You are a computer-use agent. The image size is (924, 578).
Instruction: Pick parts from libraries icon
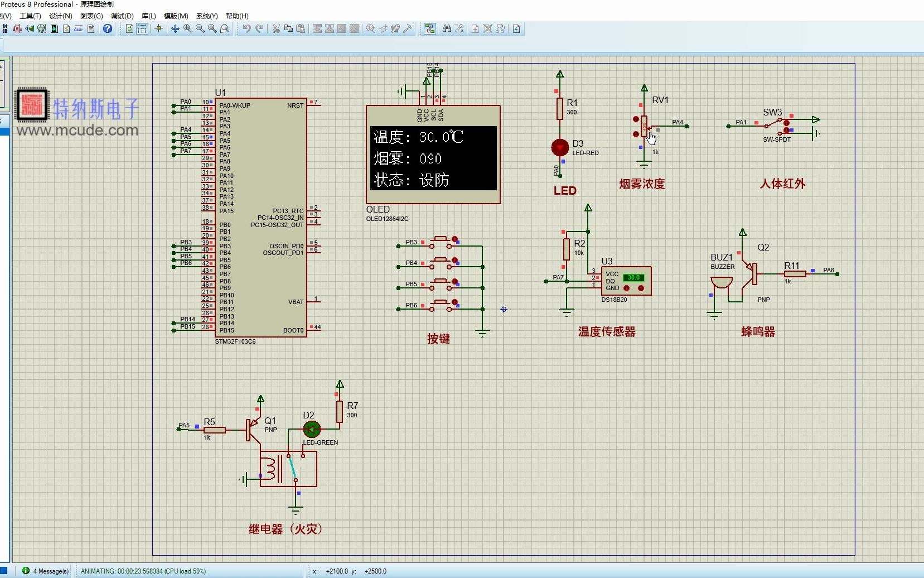click(x=371, y=28)
